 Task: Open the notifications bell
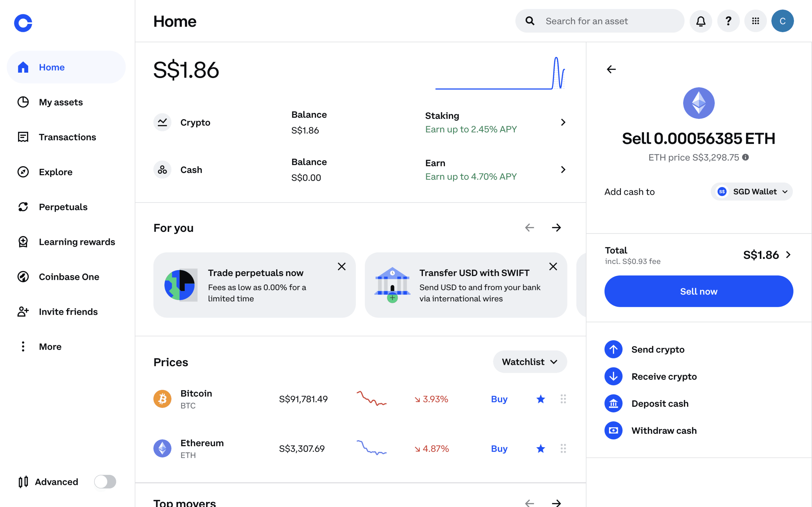[701, 21]
